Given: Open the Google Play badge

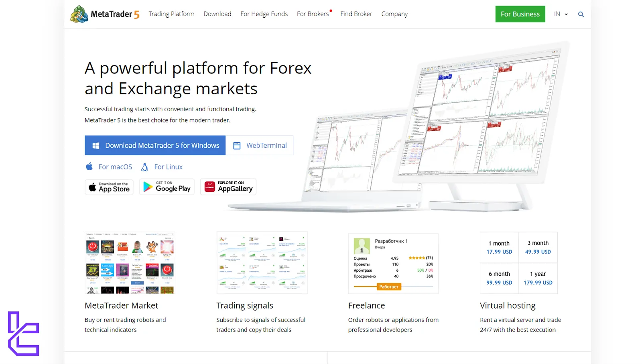Looking at the screenshot, I should 167,187.
